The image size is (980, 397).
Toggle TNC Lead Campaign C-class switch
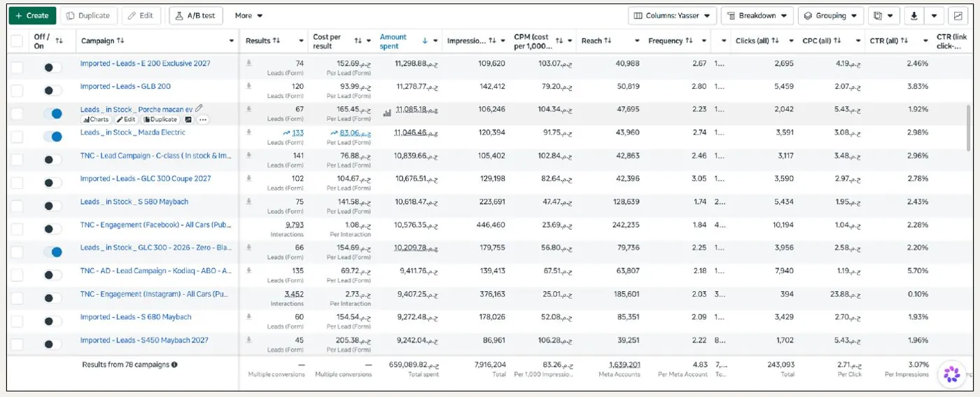[52, 160]
